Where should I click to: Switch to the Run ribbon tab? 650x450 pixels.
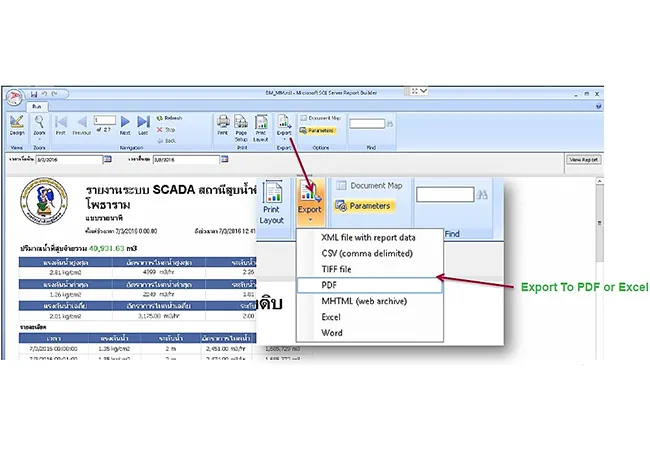(37, 106)
